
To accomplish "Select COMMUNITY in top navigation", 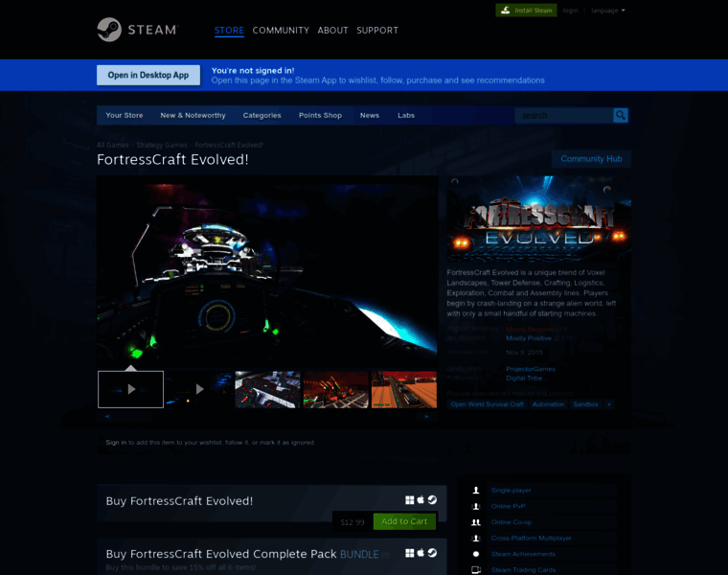I will click(281, 31).
